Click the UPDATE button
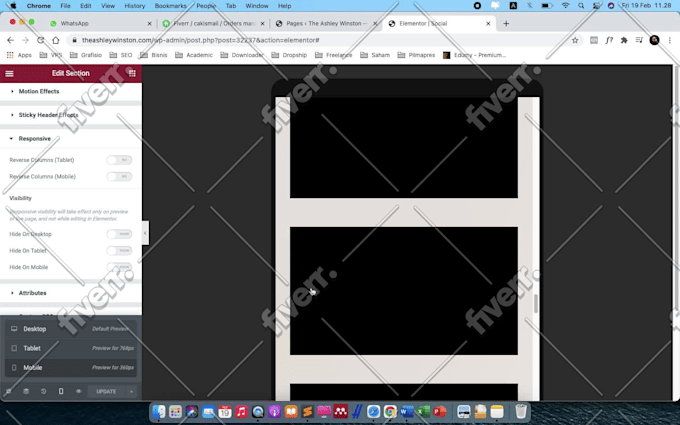680x425 pixels. pyautogui.click(x=106, y=391)
